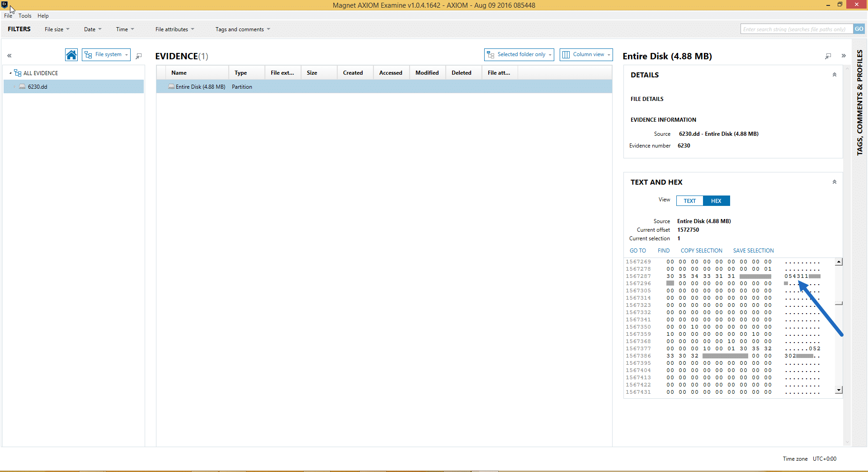
Task: Pin the navigation pane with pushpin icon
Action: (139, 56)
